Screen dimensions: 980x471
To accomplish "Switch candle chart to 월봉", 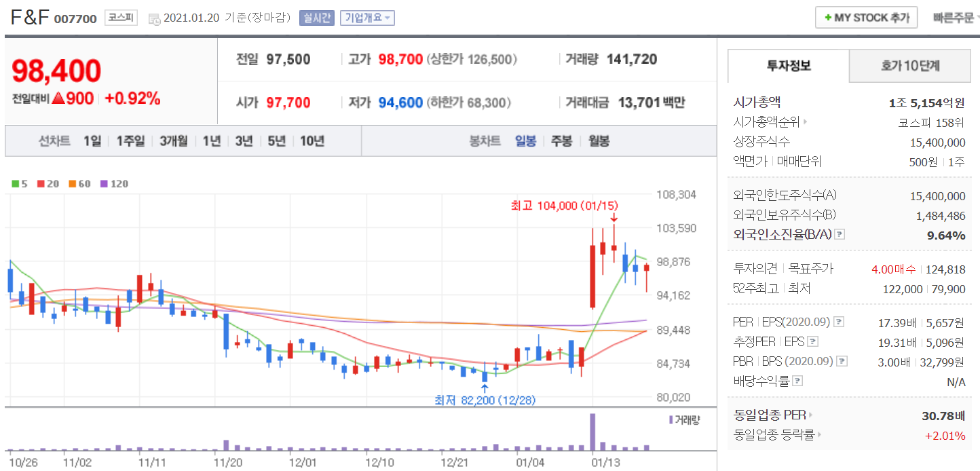I will (598, 141).
